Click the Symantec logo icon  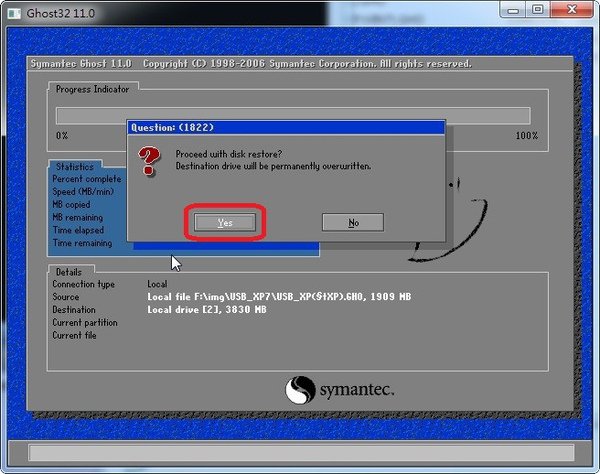(x=300, y=390)
